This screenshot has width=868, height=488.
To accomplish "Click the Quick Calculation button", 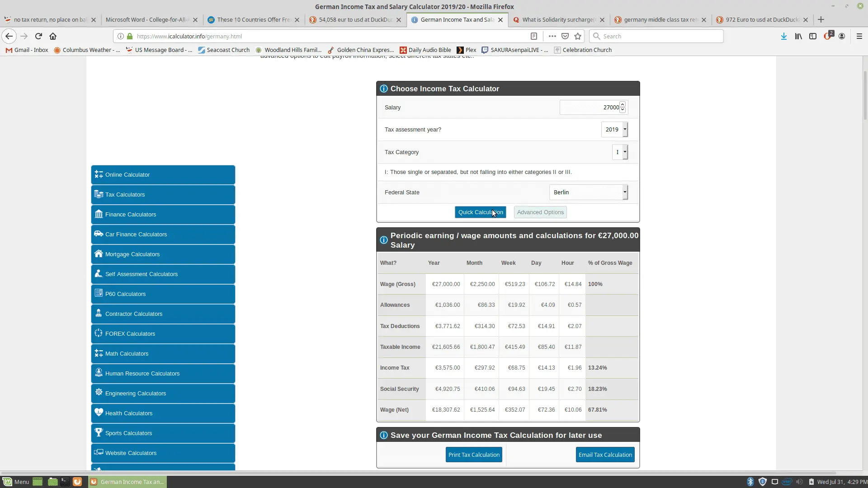I will 481,212.
